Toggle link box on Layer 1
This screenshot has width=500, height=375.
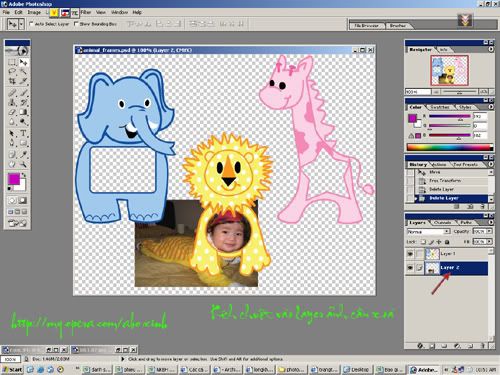point(419,254)
